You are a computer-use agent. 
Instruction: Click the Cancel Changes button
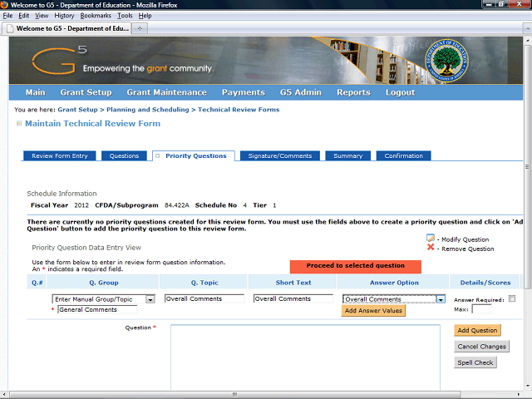[482, 347]
